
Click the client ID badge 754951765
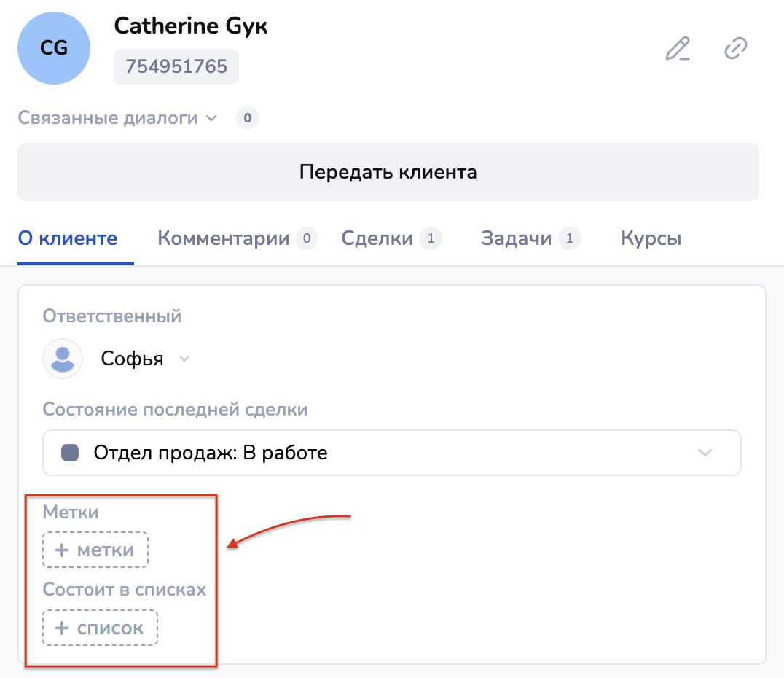(176, 67)
